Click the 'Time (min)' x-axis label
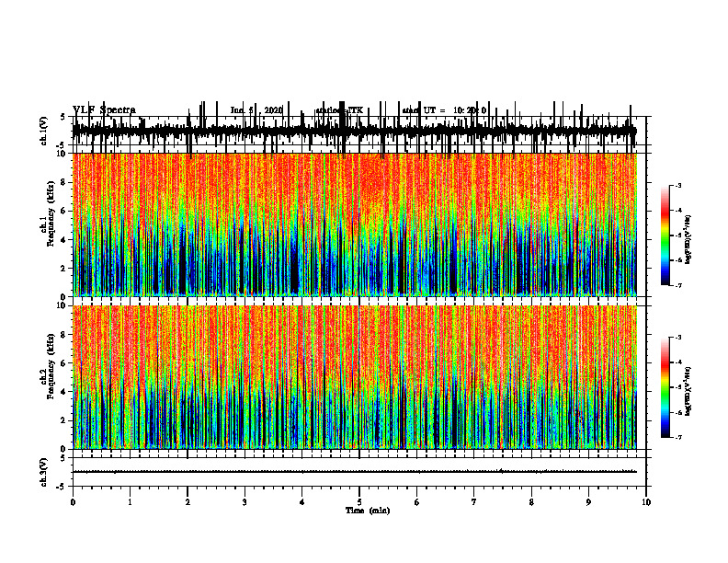 [368, 511]
